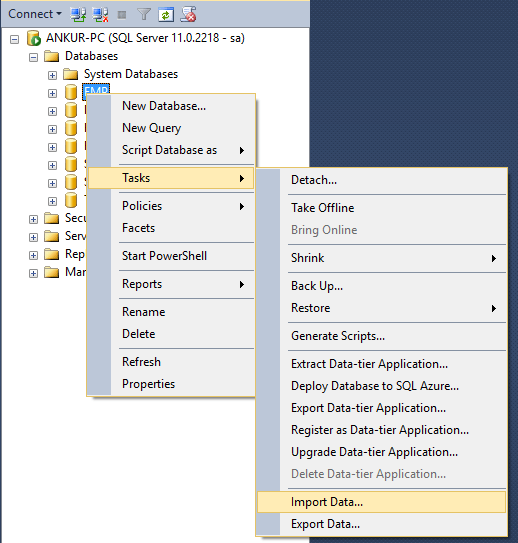Click the Connect Object Explorer icon
518x543 pixels.
click(78, 15)
